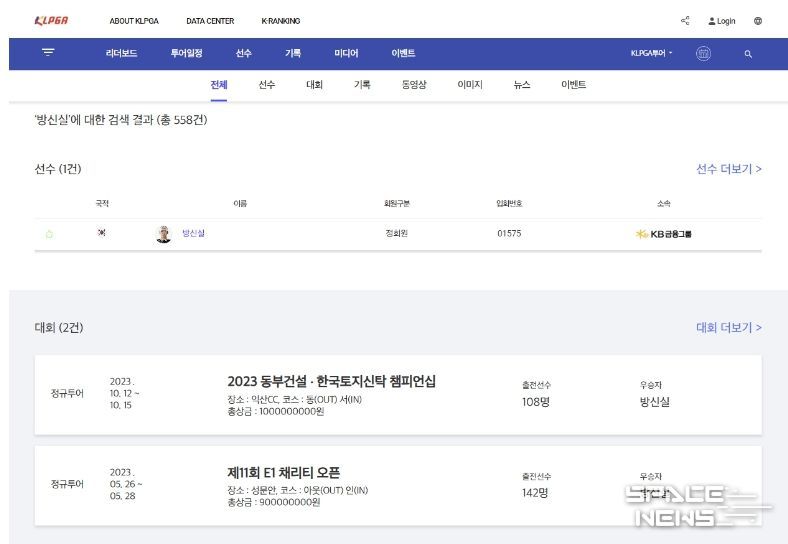Open player 방신실 name link
The width and height of the screenshot is (788, 544).
tap(193, 234)
